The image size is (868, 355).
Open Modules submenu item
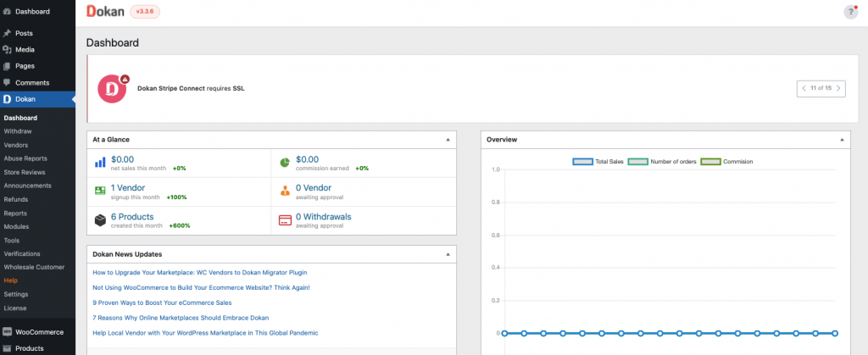pos(16,226)
